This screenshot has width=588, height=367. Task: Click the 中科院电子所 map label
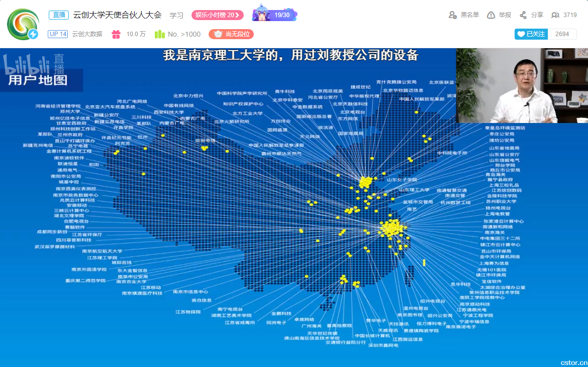(452, 153)
